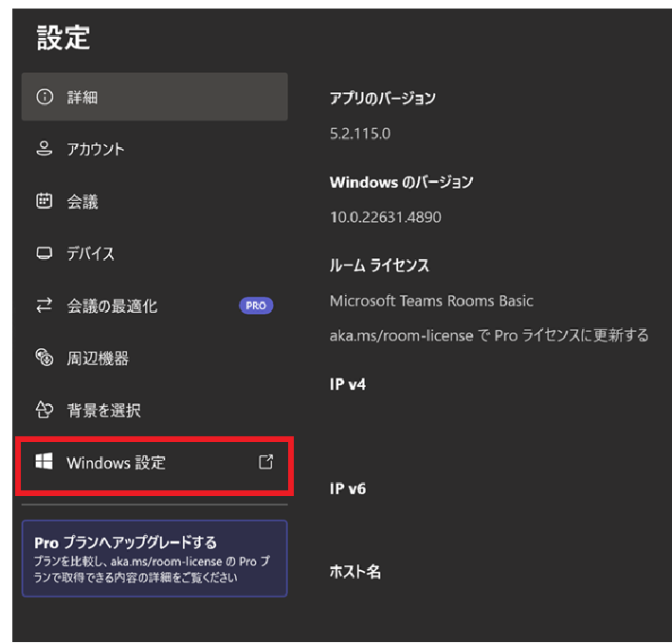Click the person icon beside アカウント
The width and height of the screenshot is (672, 644).
[45, 149]
